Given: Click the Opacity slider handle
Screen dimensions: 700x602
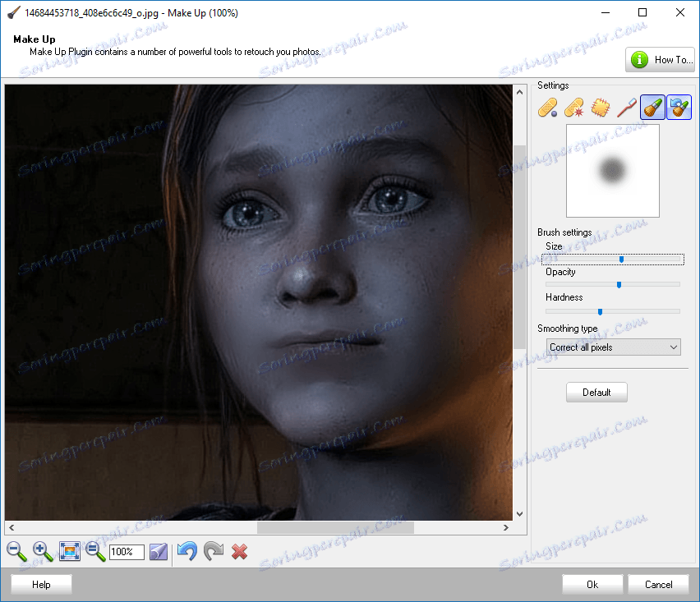Looking at the screenshot, I should (619, 285).
